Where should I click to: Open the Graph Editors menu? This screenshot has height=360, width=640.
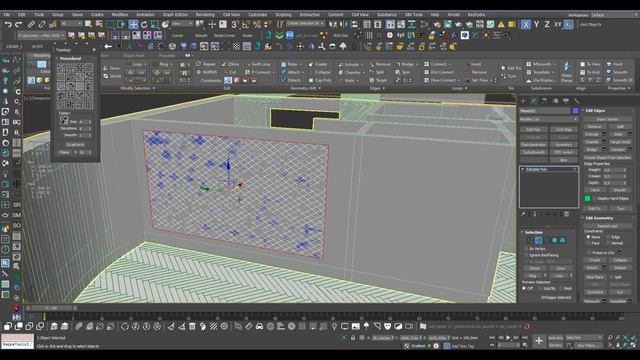(x=175, y=15)
